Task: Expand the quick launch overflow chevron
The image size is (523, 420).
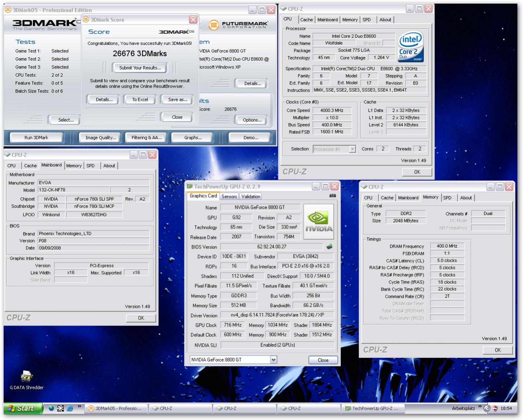Action: (79, 407)
